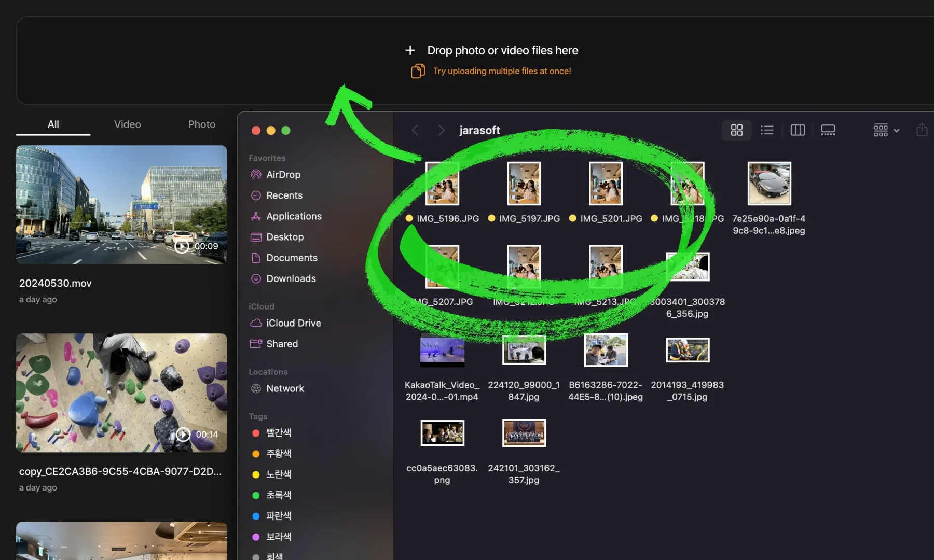Switch to the Photo tab
The width and height of the screenshot is (934, 560).
point(201,124)
